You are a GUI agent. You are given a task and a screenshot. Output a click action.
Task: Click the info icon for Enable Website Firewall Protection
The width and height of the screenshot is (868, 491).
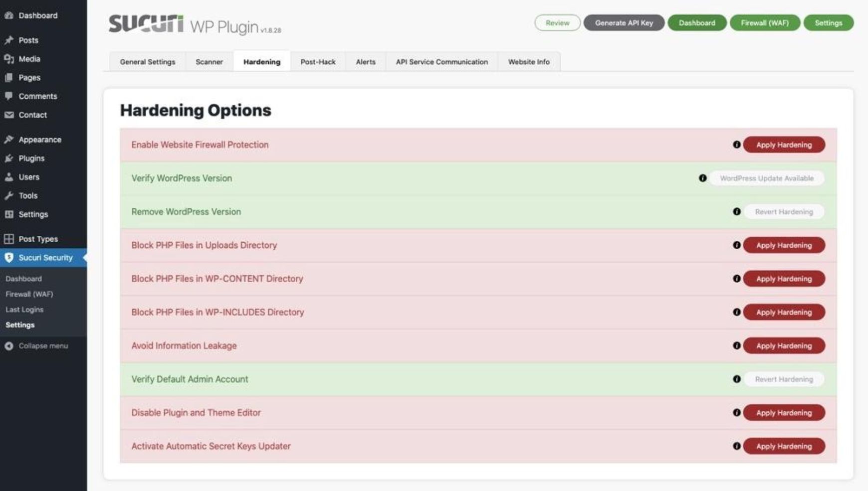(736, 145)
